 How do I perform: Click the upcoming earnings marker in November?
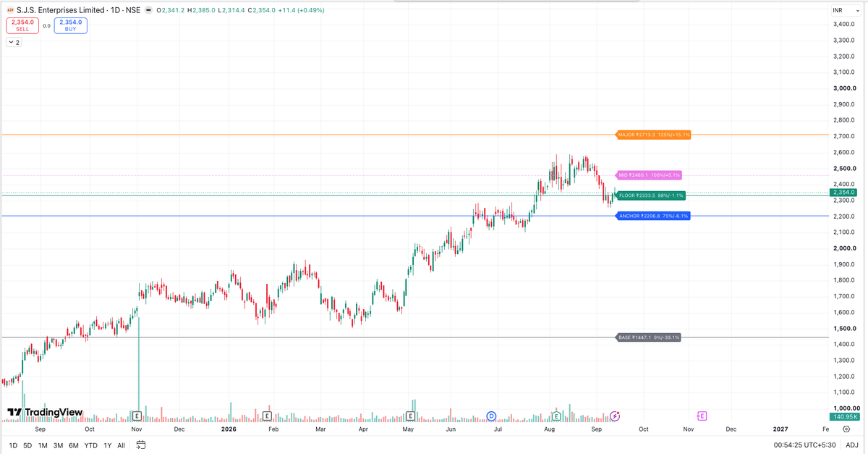click(x=702, y=416)
